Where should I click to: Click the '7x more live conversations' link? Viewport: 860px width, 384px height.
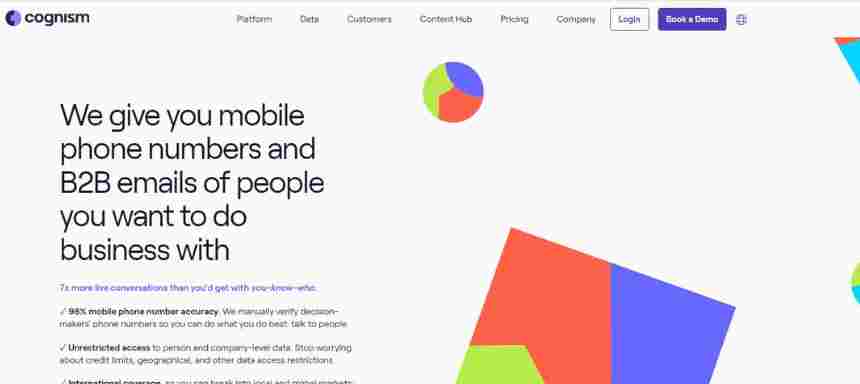[188, 287]
